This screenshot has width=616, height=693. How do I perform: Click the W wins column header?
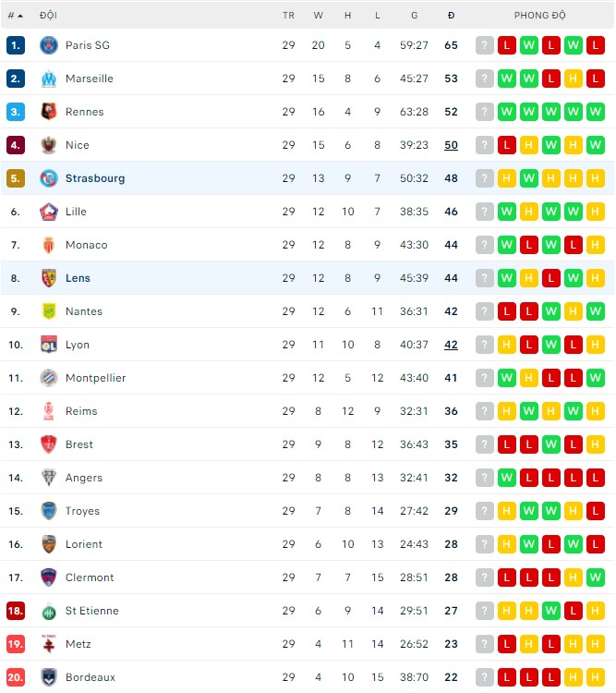319,16
